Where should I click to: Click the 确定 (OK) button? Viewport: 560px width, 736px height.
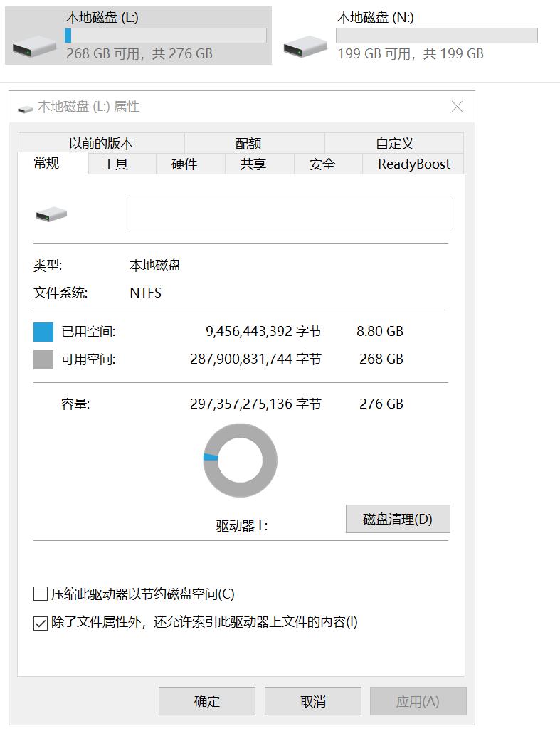(206, 700)
